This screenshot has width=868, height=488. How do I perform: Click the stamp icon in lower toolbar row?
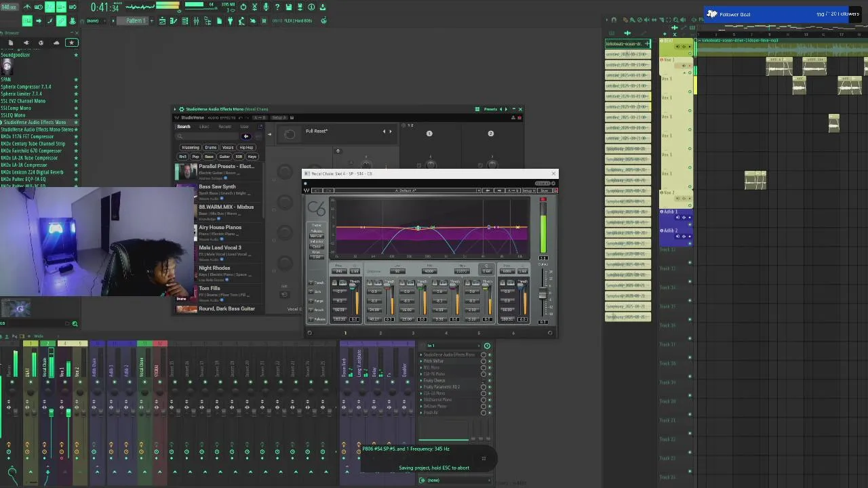click(72, 20)
